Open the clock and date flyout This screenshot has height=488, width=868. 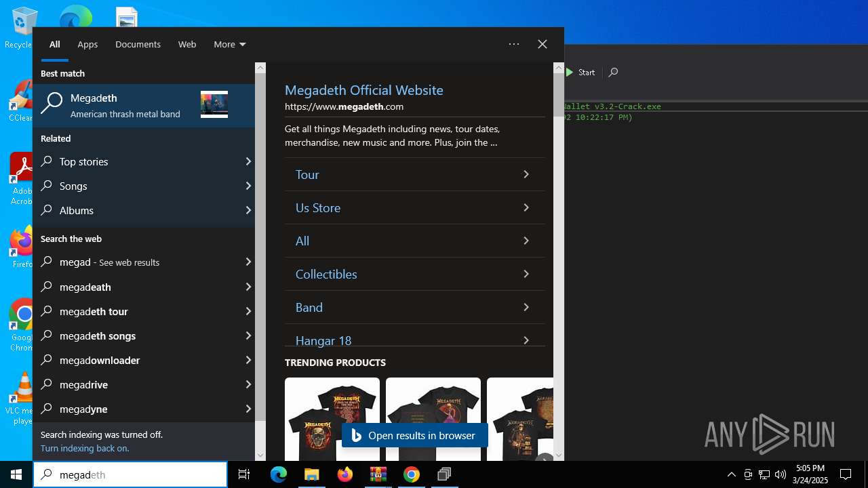point(811,474)
